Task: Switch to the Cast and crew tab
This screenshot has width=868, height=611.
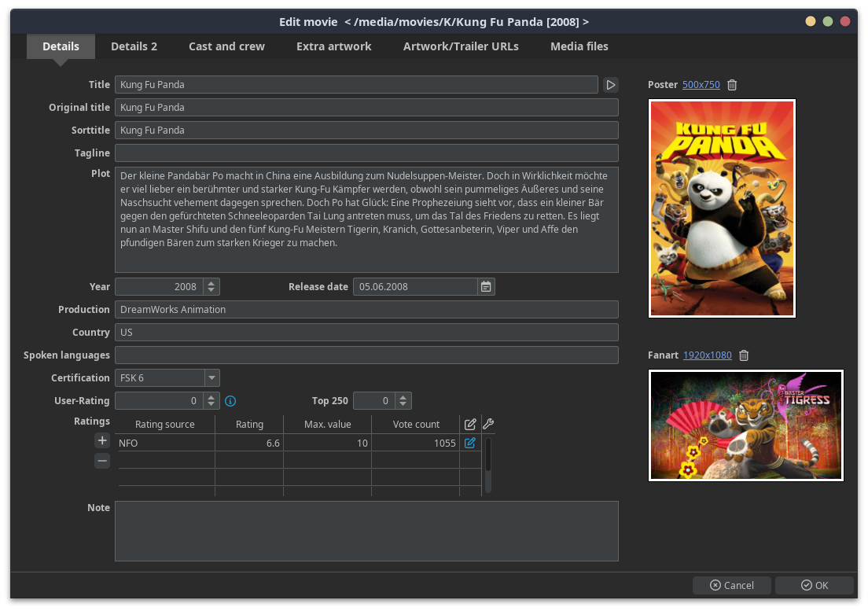Action: 226,46
